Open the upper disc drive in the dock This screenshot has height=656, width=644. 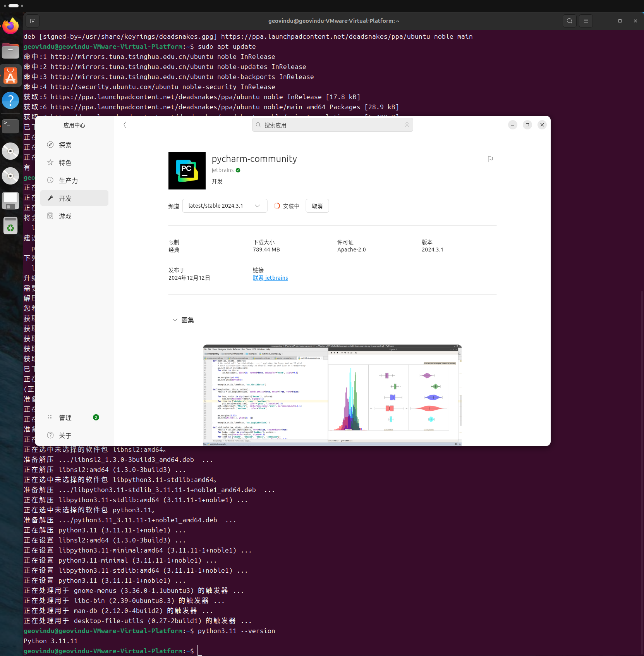click(x=10, y=151)
